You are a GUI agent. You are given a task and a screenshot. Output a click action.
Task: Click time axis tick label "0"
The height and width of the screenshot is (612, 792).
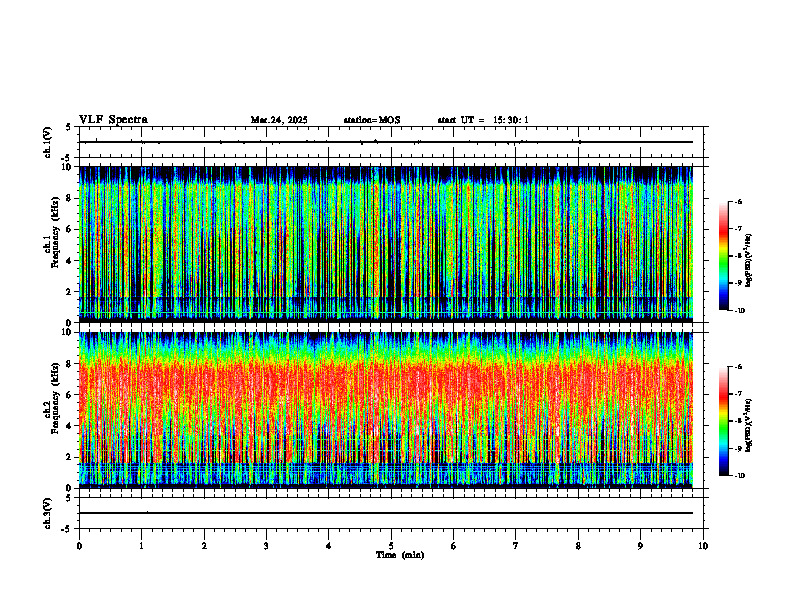coord(79,546)
